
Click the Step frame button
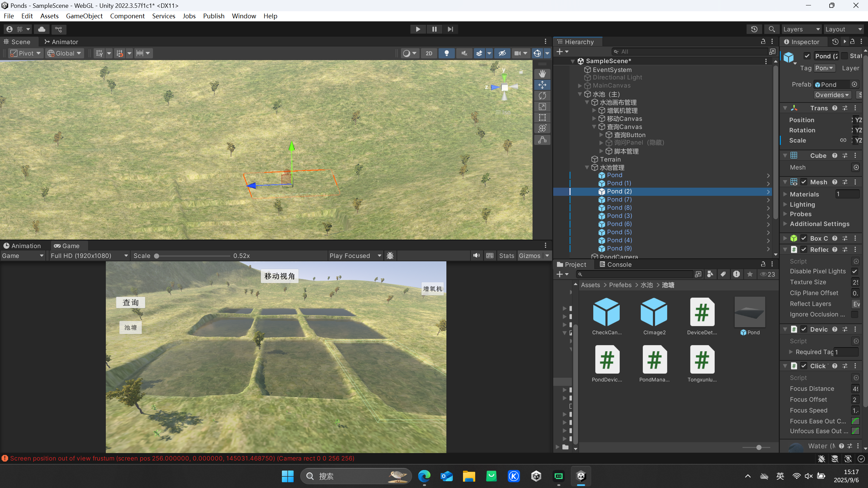pyautogui.click(x=450, y=29)
